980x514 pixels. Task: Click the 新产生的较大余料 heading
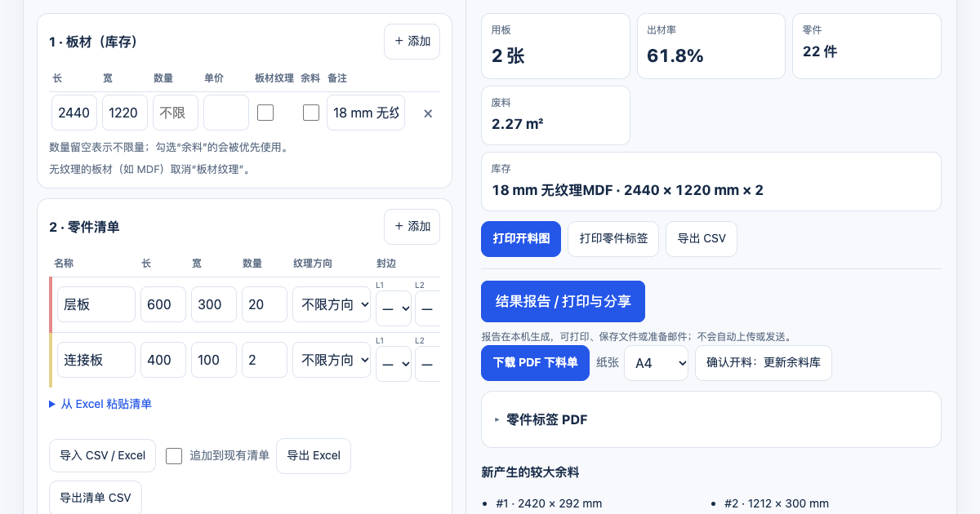coord(531,472)
